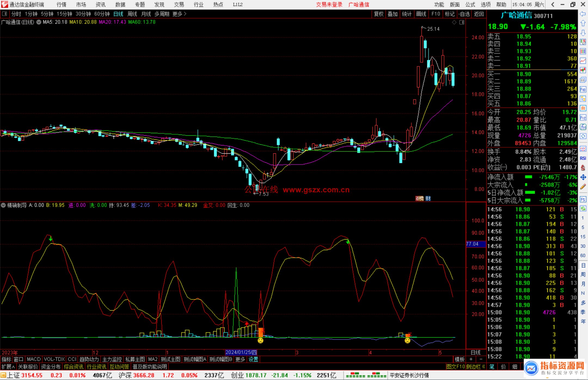
Task: Click the 财 badge on the price chart
Action: [x=428, y=199]
